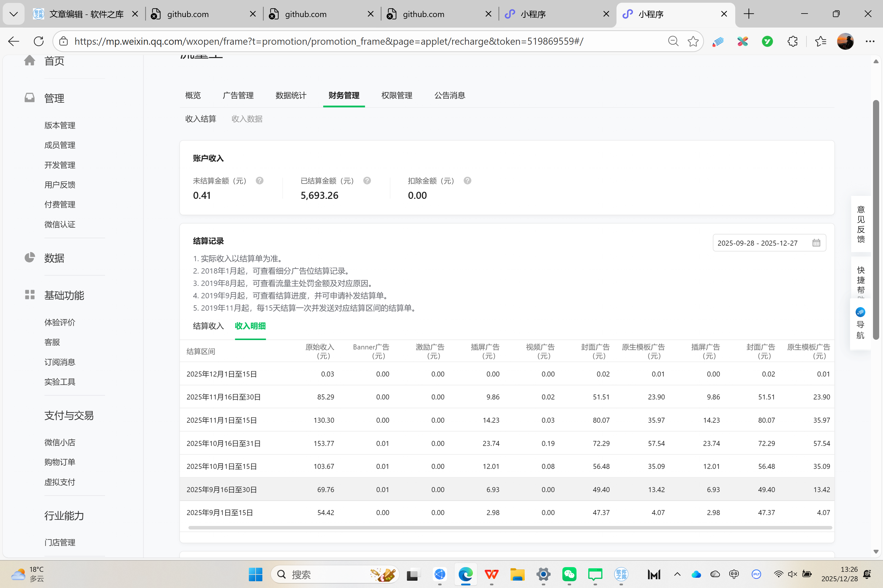Image resolution: width=883 pixels, height=588 pixels.
Task: Open WeChat from the taskbar
Action: click(569, 574)
